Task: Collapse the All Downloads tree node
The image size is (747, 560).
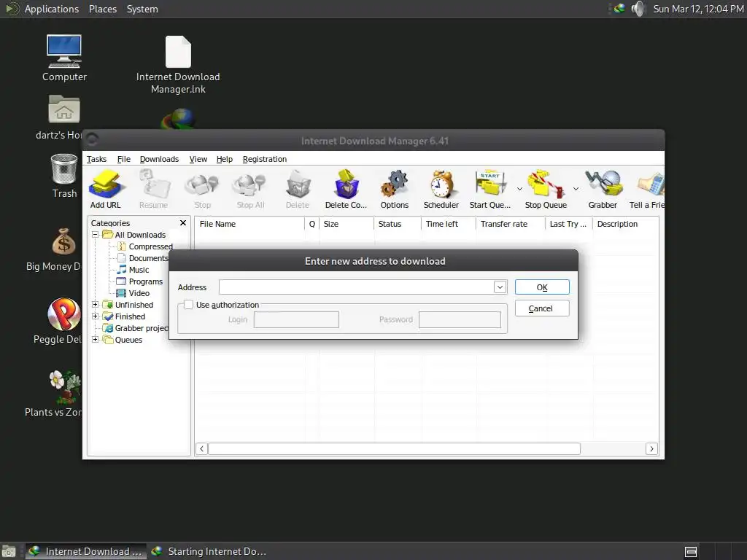Action: [95, 235]
